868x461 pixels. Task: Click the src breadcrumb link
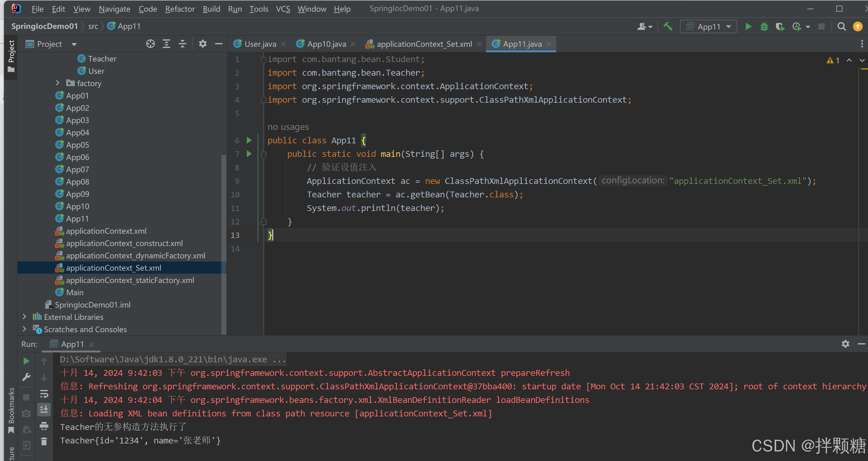click(93, 26)
